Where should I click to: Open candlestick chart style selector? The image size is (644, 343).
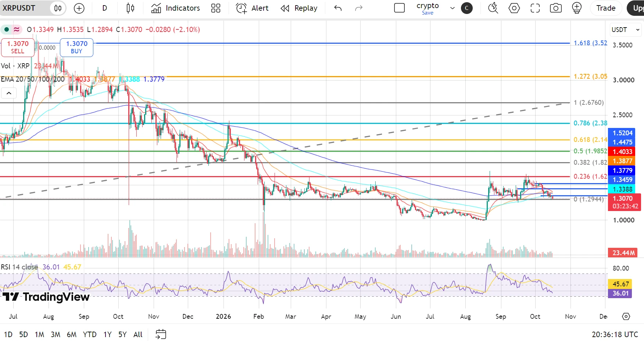[130, 8]
